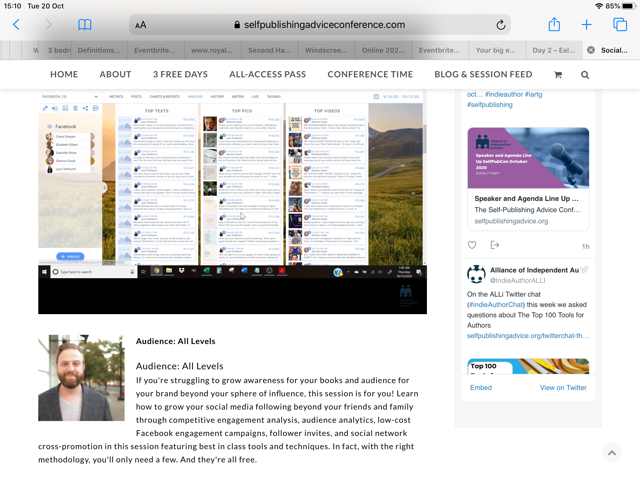640x480 pixels.
Task: Show all tabs overview icon
Action: point(620,24)
